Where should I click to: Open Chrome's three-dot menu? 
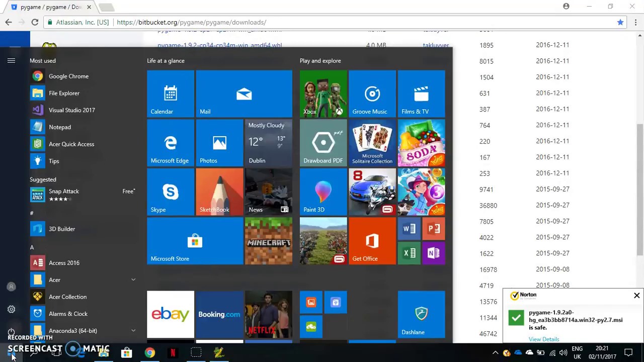click(x=636, y=22)
